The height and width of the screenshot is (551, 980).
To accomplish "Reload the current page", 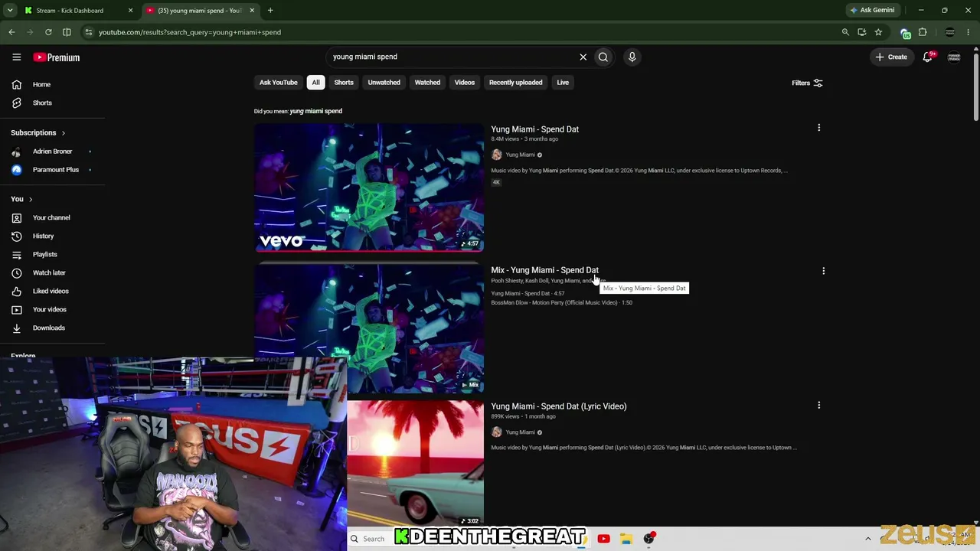I will click(48, 32).
